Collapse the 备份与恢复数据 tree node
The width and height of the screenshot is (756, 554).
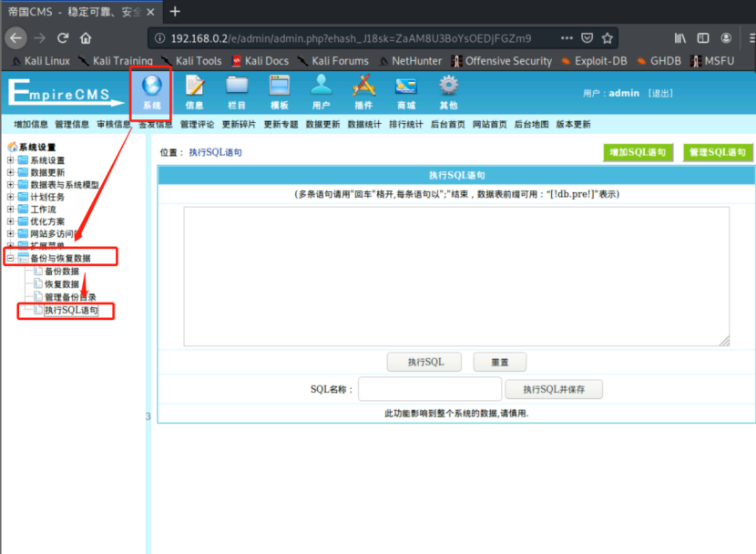pyautogui.click(x=10, y=256)
